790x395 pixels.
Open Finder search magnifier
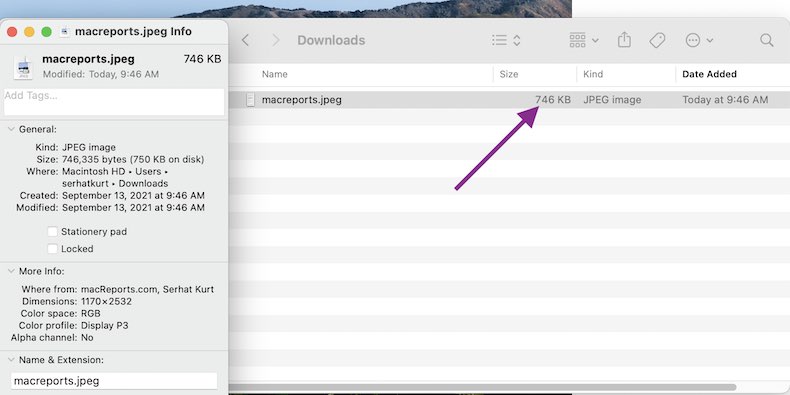click(x=766, y=40)
